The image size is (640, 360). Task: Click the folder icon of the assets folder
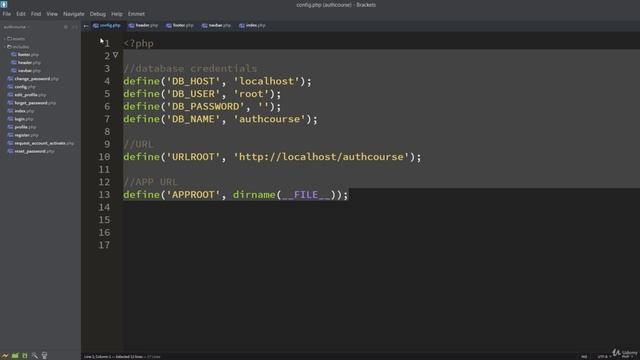(9, 39)
